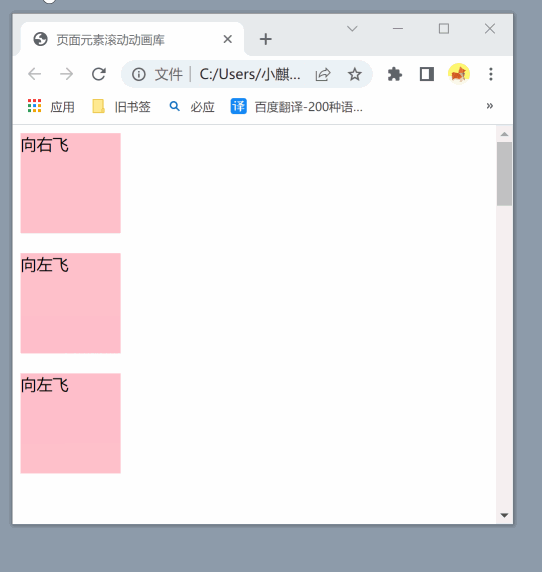Show hidden bookmarks overflow chevron
Image resolution: width=542 pixels, height=572 pixels.
pyautogui.click(x=490, y=106)
